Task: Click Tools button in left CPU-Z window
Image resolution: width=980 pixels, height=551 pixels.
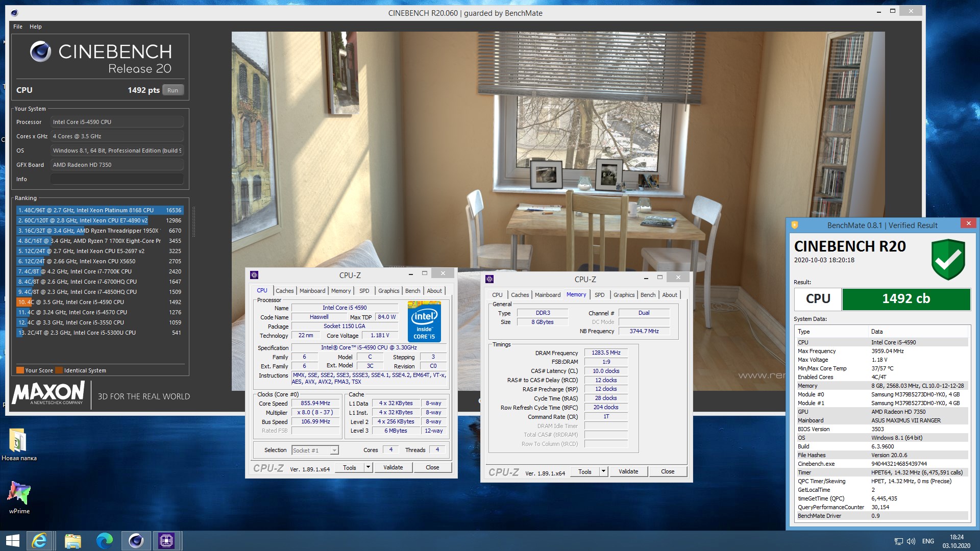Action: (x=350, y=467)
